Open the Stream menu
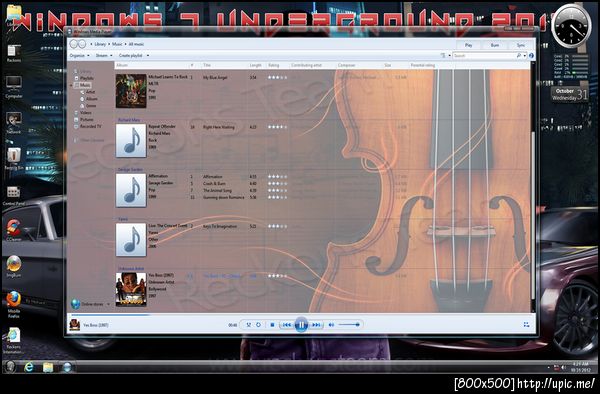Viewport: 600px width, 394px height. click(104, 56)
